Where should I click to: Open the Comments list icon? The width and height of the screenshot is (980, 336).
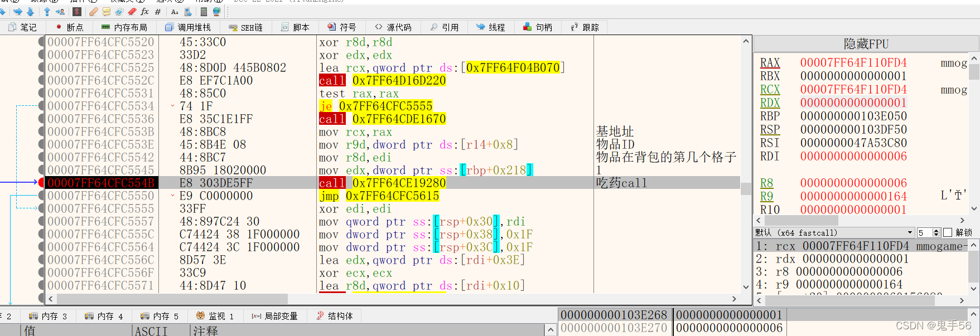point(106,11)
